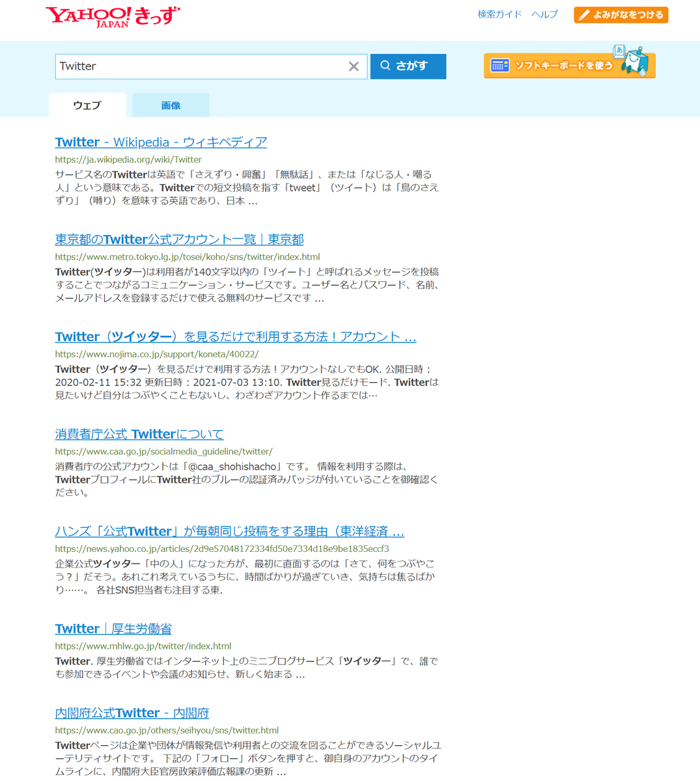700x781 pixels.
Task: Click the よみがなをつける button
Action: (621, 15)
